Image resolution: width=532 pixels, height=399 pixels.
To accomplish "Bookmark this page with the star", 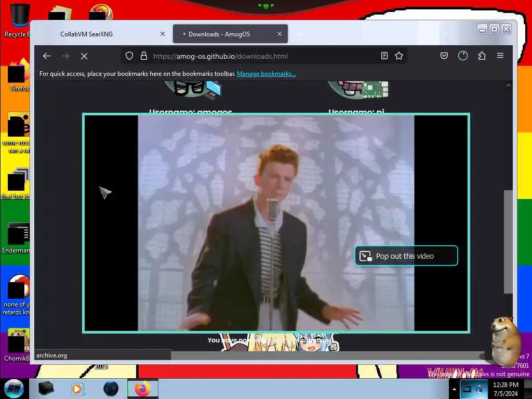I will pos(399,56).
